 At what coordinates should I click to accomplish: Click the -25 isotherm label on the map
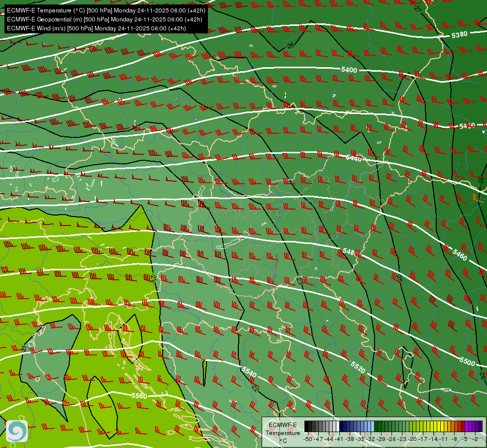coord(399,278)
